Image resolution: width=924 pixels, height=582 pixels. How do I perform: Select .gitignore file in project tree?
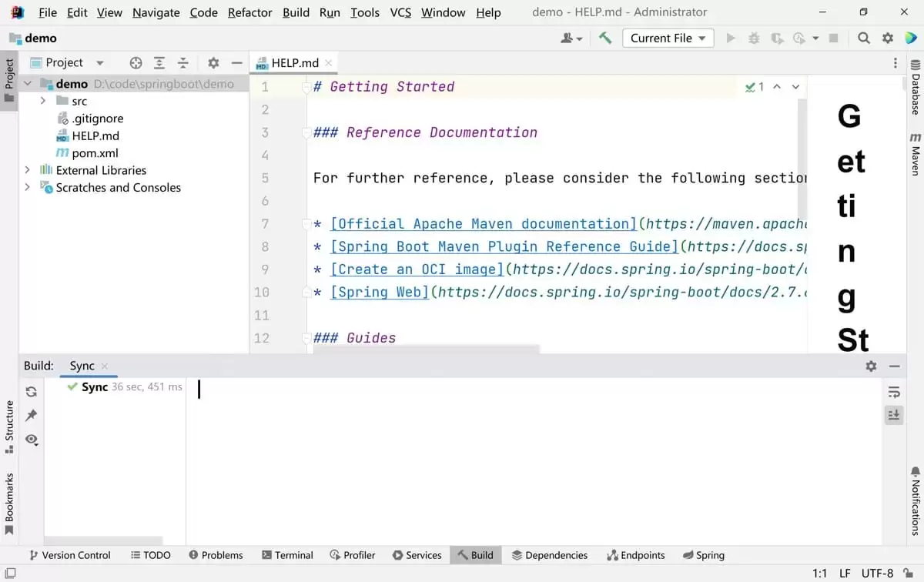click(89, 119)
